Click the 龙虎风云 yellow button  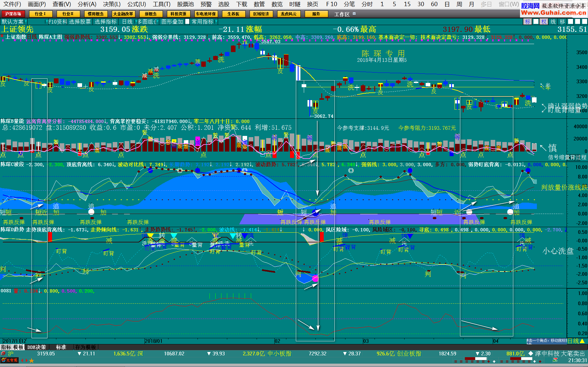click(288, 14)
